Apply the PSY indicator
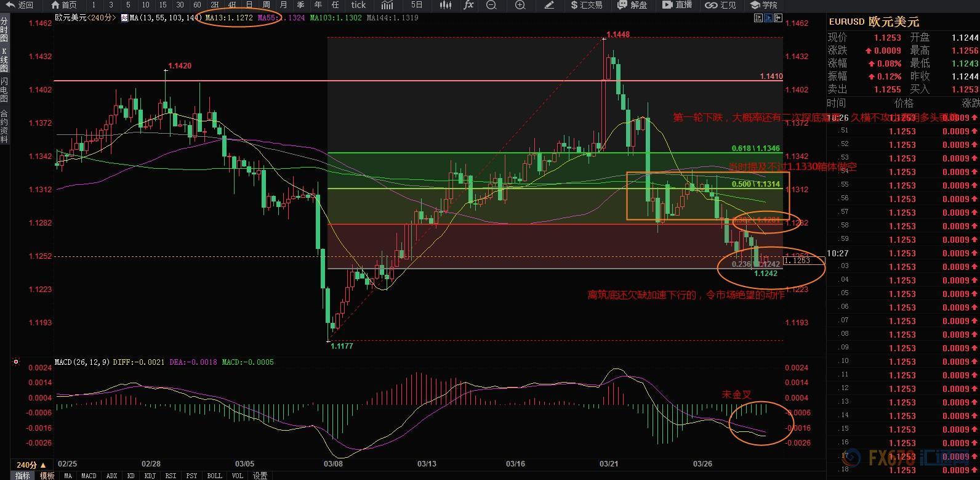The image size is (980, 480). tap(191, 476)
